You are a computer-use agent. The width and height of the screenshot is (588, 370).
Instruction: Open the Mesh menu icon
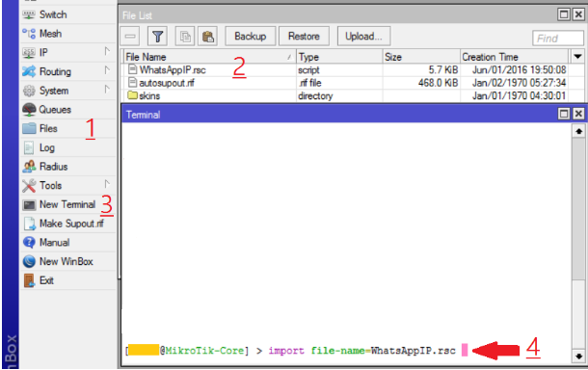(29, 34)
